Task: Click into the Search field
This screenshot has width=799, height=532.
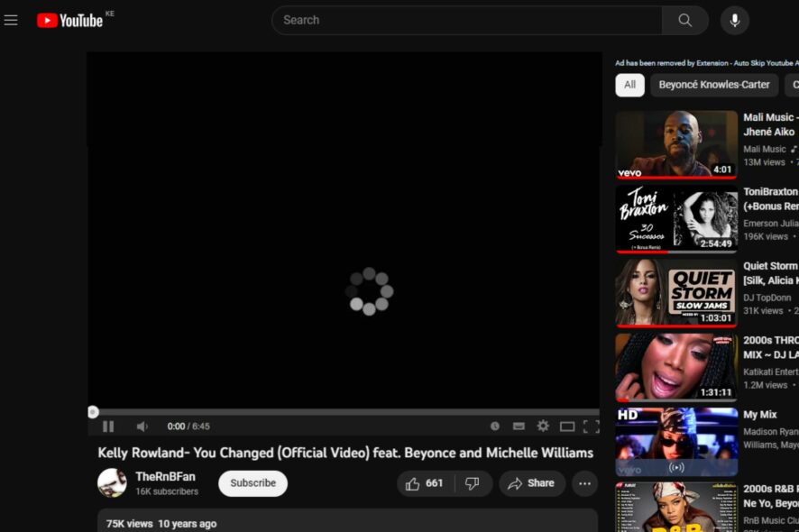Action: [x=467, y=21]
